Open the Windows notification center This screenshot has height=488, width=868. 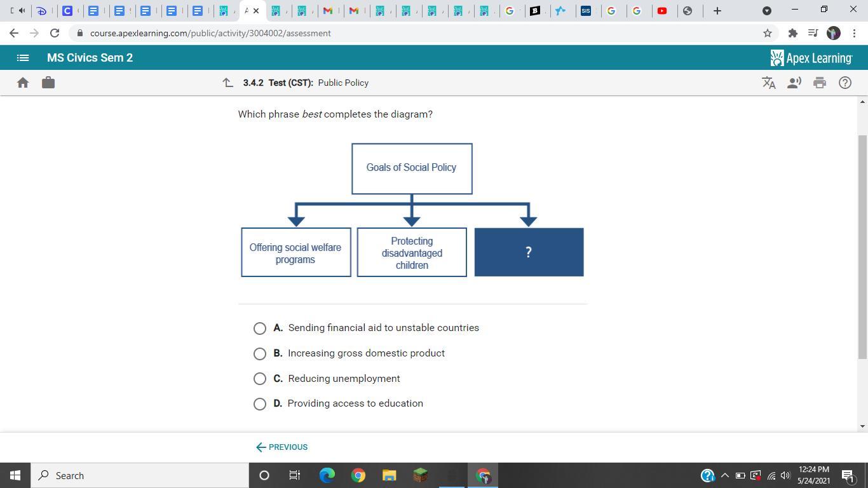pos(848,475)
